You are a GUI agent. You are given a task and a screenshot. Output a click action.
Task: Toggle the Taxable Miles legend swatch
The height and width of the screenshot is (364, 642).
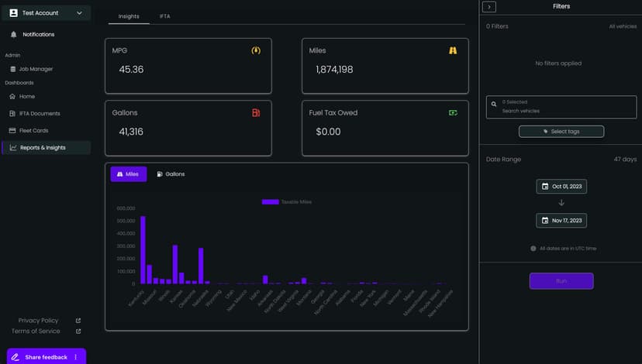tap(271, 202)
